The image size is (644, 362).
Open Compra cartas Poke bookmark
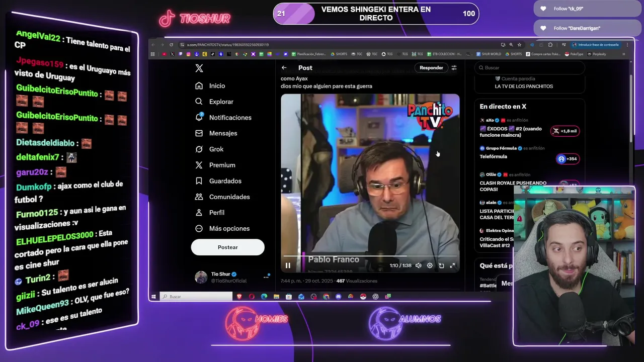[543, 54]
